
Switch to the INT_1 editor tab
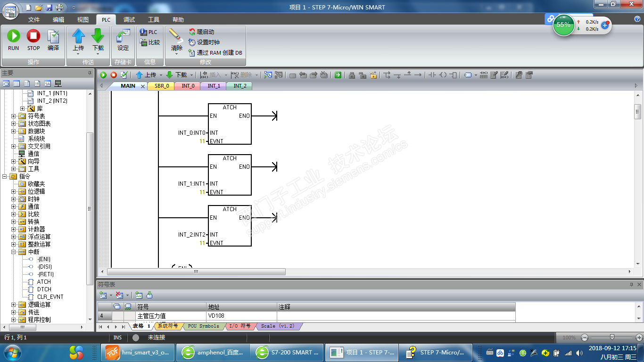pos(214,86)
